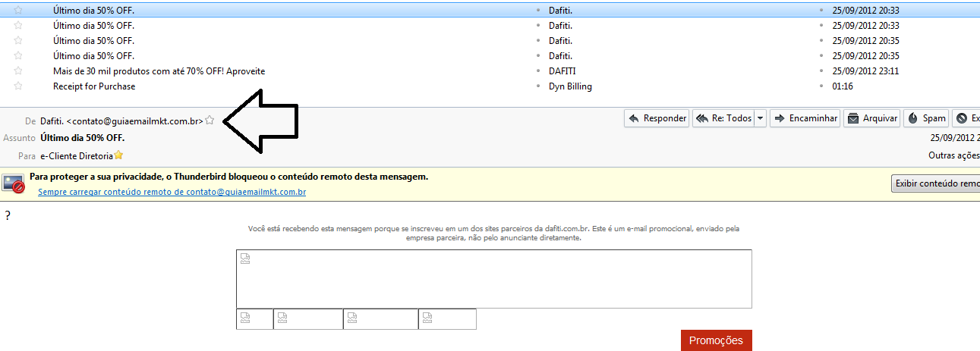Click subject 'Último dia 50% OFF.' in header
Viewport: 980px width, 351px height.
click(83, 138)
